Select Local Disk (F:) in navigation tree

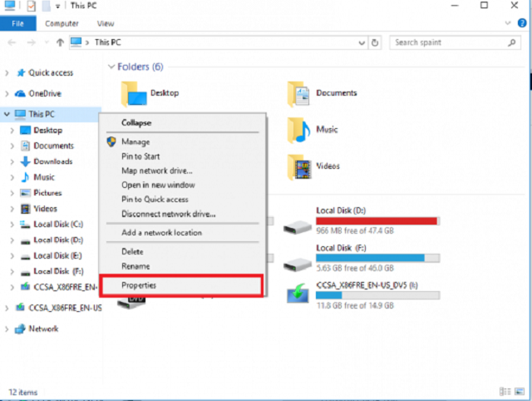[x=58, y=271]
